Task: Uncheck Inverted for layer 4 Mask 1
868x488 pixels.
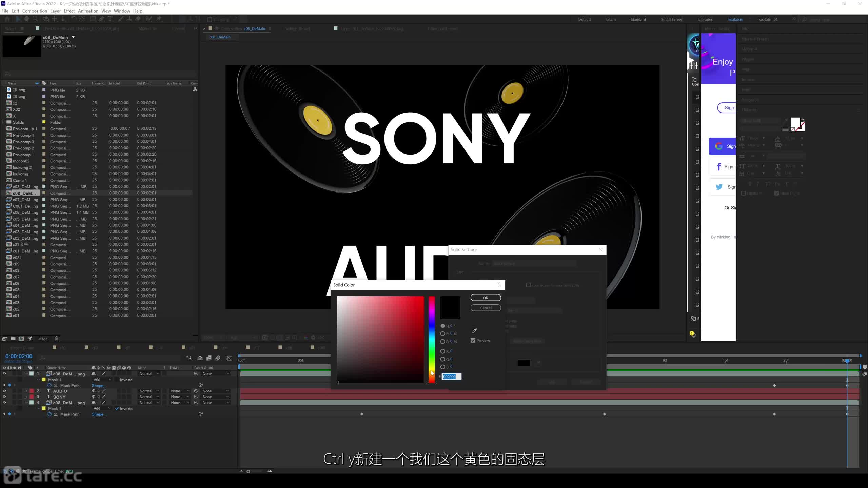Action: (117, 408)
